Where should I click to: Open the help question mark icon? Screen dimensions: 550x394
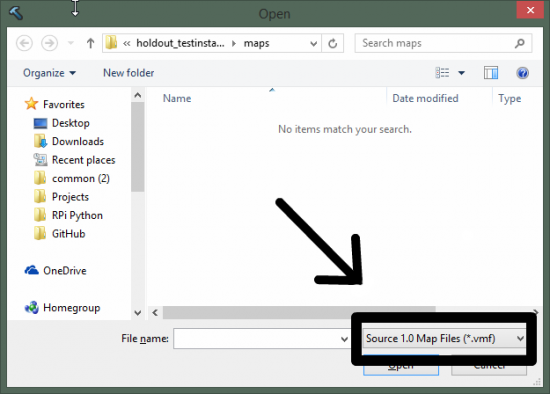coord(522,73)
